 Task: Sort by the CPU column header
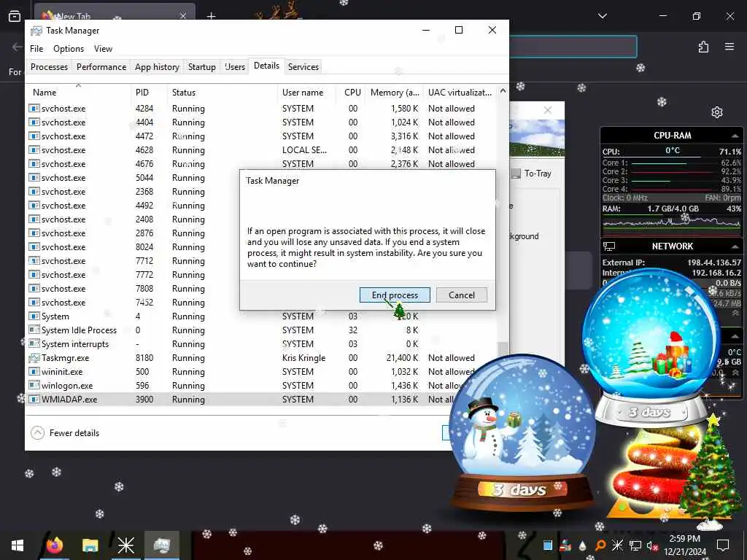pyautogui.click(x=352, y=93)
